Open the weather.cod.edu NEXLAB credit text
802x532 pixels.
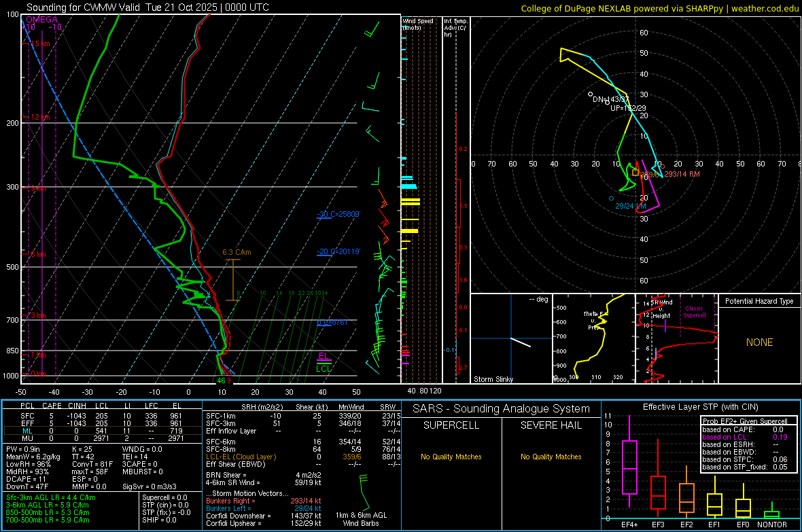click(659, 8)
